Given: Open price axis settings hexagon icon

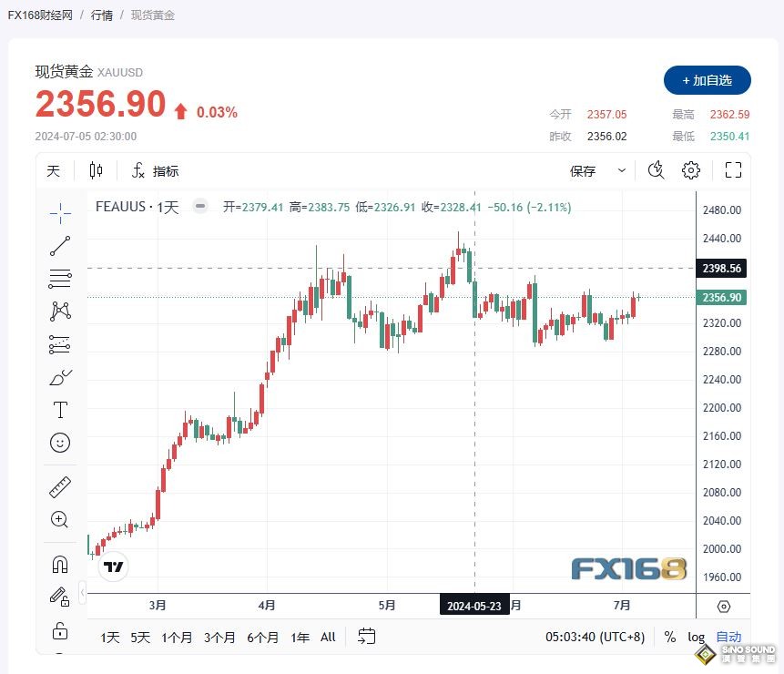Looking at the screenshot, I should tap(724, 607).
